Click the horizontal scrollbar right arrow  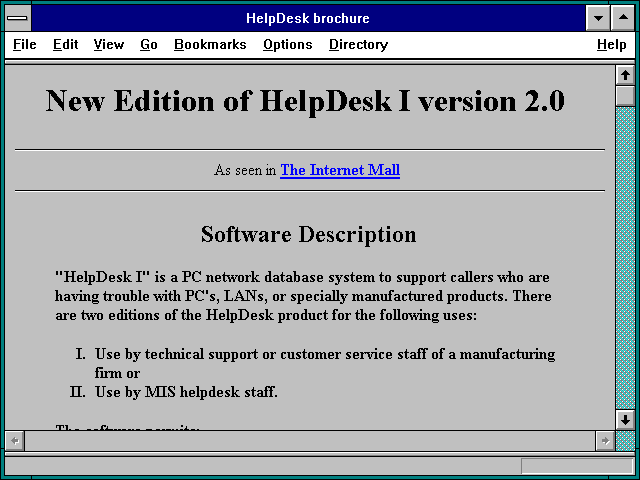click(x=605, y=441)
